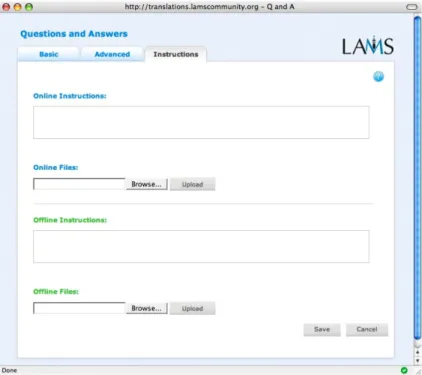Click the Done status bar text
The image size is (422, 375).
(x=9, y=370)
